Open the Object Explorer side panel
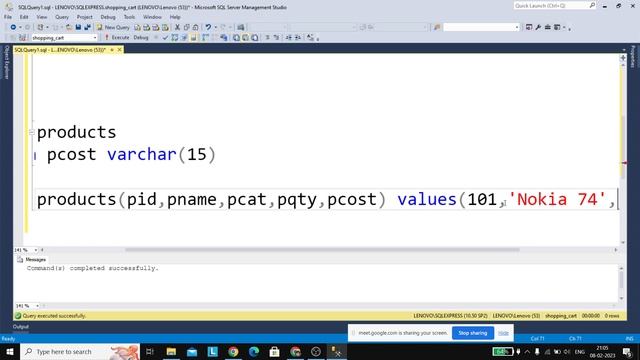The height and width of the screenshot is (360, 640). click(6, 62)
